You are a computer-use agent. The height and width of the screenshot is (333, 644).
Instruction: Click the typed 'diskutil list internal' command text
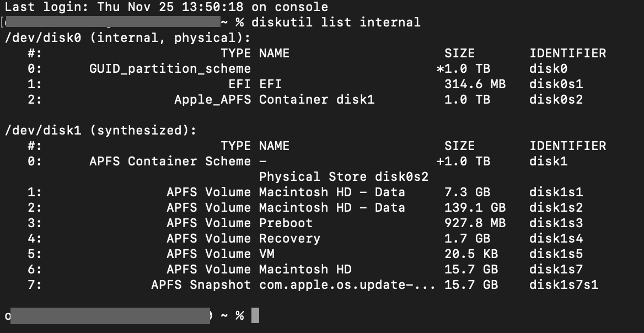tap(335, 23)
